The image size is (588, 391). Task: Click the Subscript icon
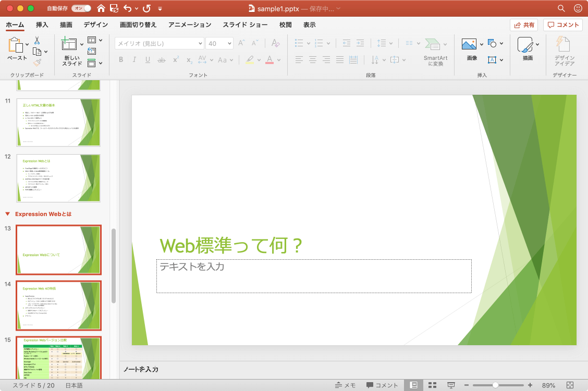tap(189, 60)
